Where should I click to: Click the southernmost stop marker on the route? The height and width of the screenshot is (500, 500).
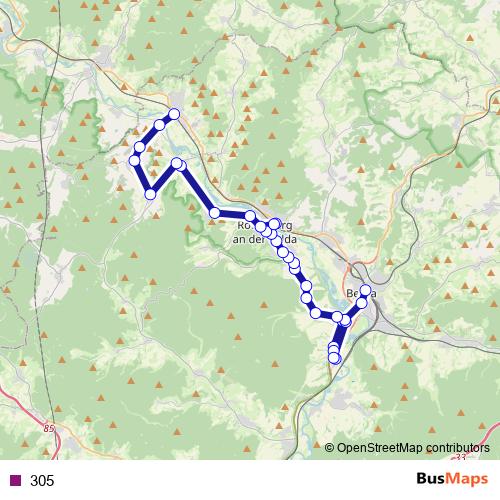click(x=334, y=358)
